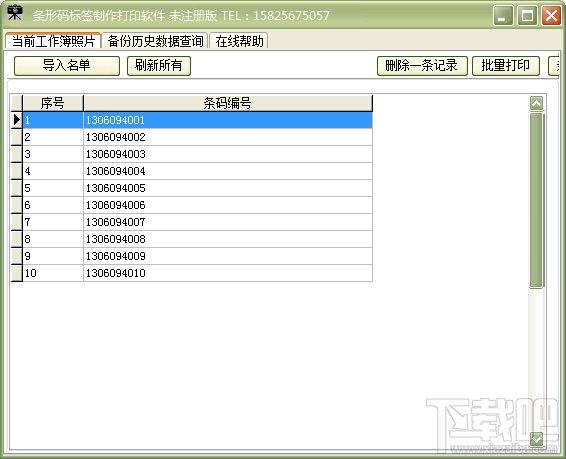Click the 导入名单 button
This screenshot has width=566, height=459.
tap(67, 66)
